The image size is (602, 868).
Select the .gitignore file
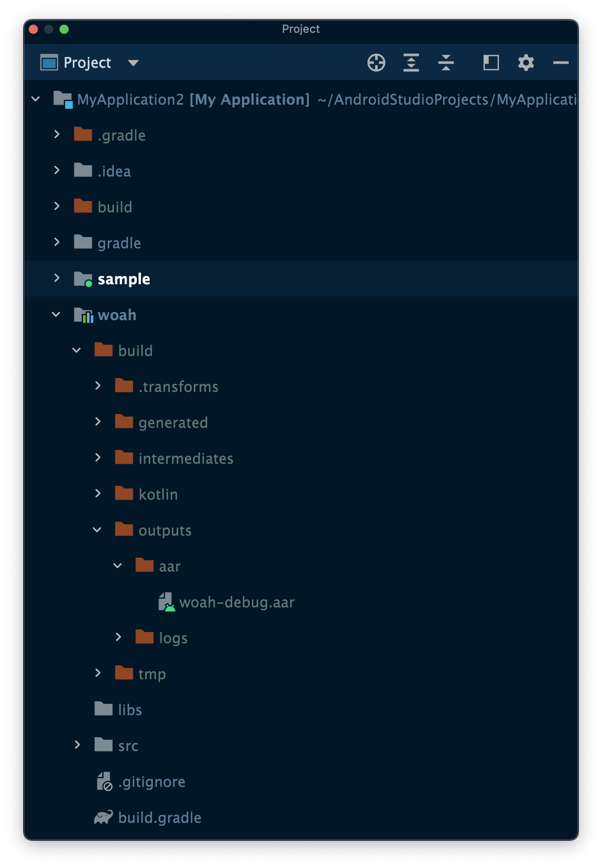152,781
